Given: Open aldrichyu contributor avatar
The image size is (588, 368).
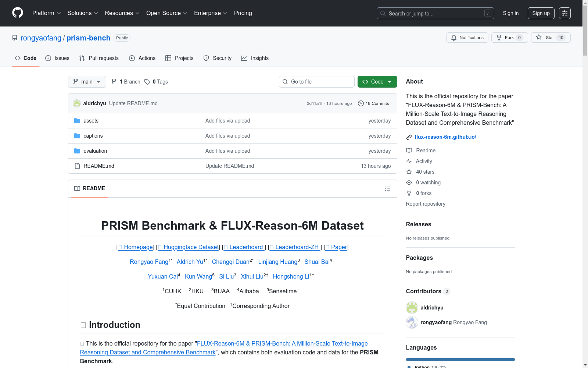Looking at the screenshot, I should [412, 308].
